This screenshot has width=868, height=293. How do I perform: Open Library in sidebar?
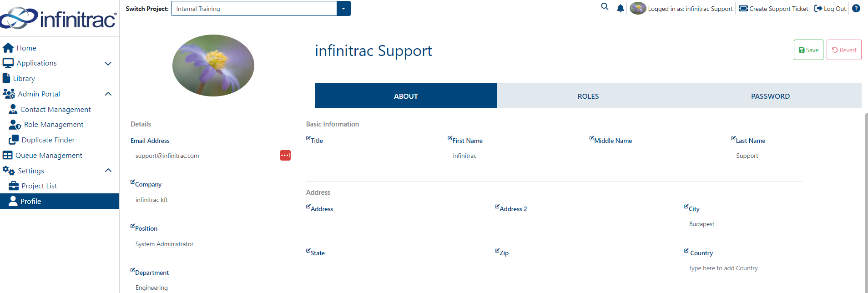click(x=60, y=78)
